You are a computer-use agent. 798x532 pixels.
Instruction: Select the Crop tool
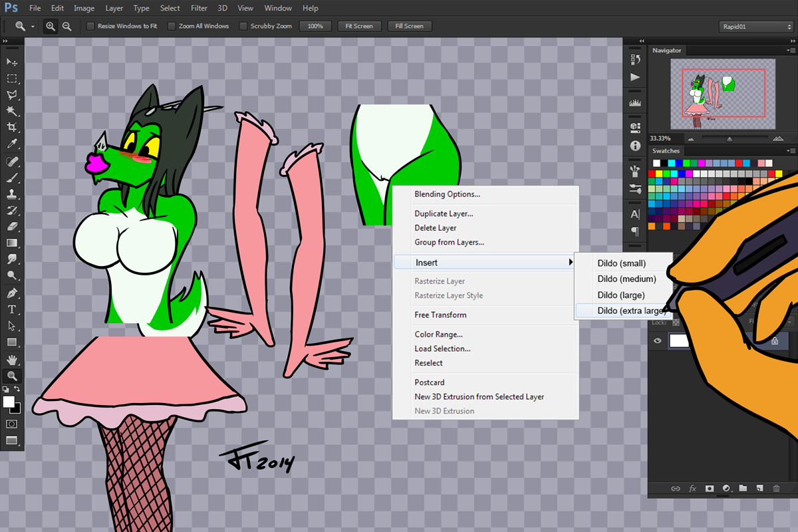(x=12, y=127)
